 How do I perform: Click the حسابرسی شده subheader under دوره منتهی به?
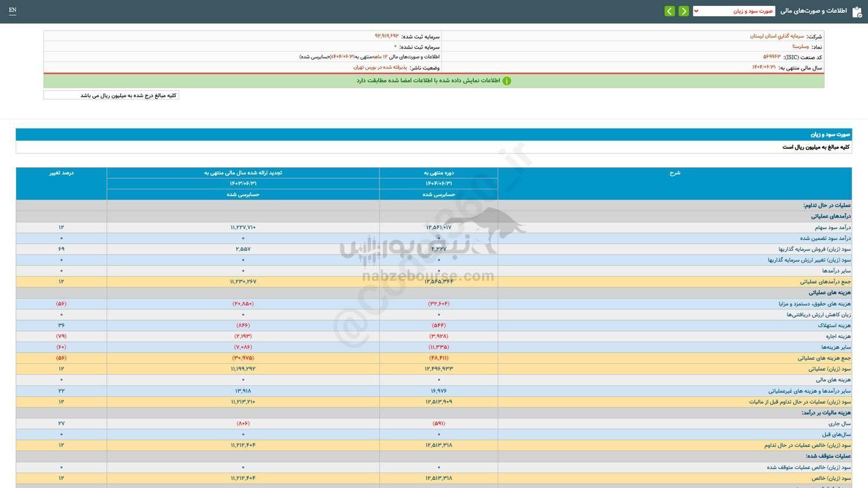438,195
